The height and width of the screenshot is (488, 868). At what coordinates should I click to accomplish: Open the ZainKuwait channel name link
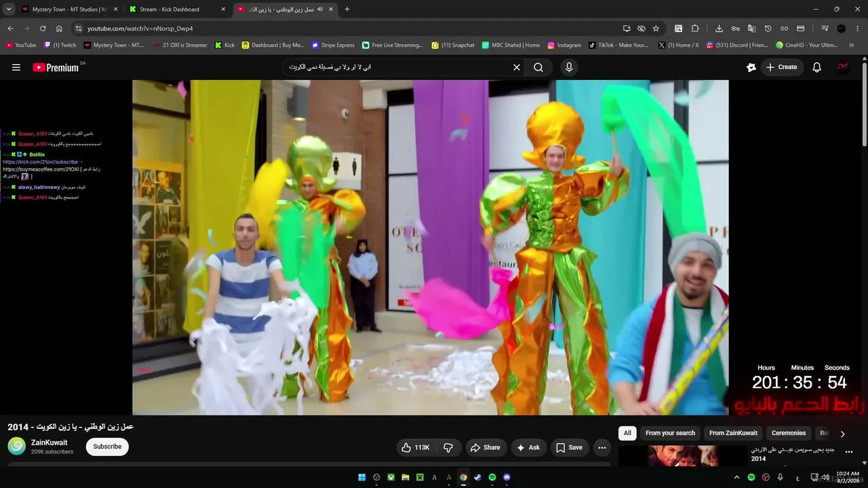50,443
